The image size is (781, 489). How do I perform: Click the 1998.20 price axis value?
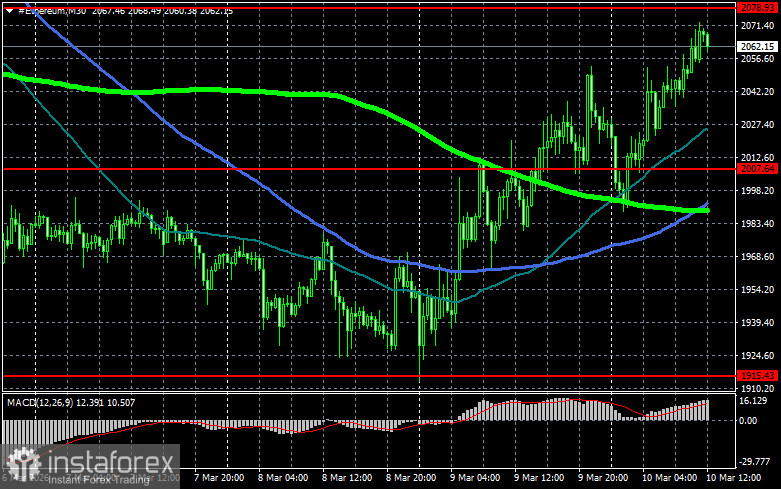pyautogui.click(x=758, y=191)
